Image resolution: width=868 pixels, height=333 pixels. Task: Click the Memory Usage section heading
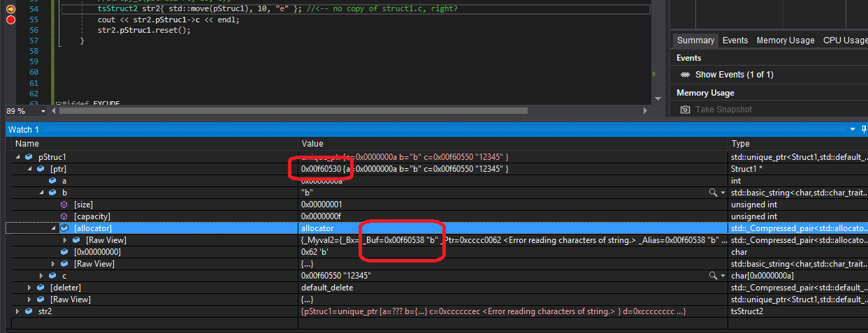click(x=705, y=93)
